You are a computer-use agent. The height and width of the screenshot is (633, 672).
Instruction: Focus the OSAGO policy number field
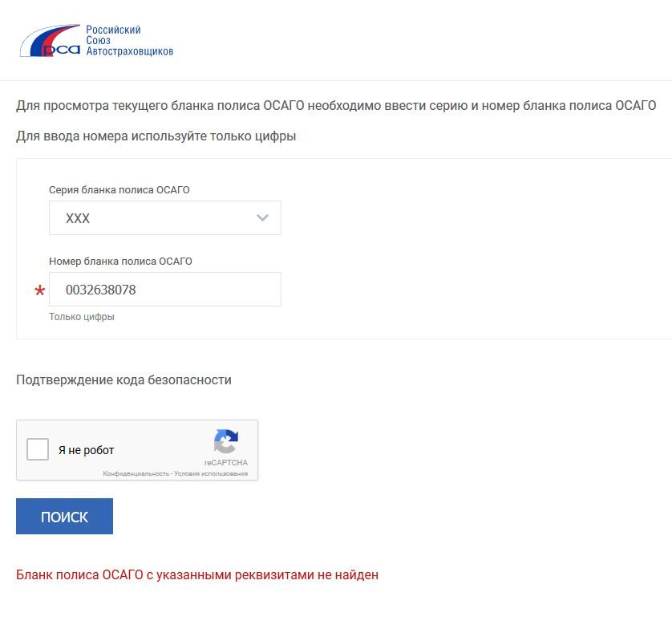pos(165,290)
